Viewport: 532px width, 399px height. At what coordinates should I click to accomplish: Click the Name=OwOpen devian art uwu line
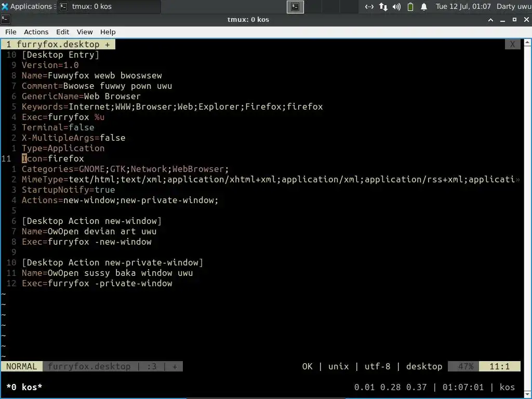pyautogui.click(x=89, y=231)
